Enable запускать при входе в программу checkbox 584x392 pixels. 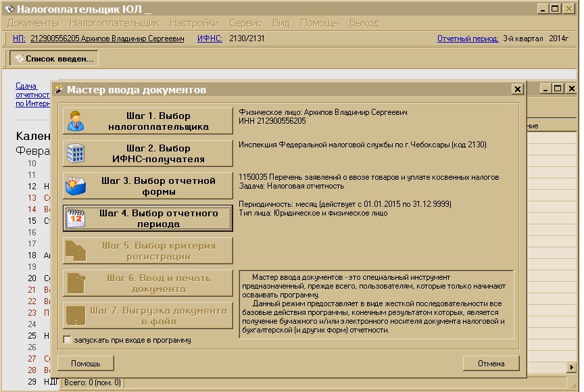(x=67, y=340)
